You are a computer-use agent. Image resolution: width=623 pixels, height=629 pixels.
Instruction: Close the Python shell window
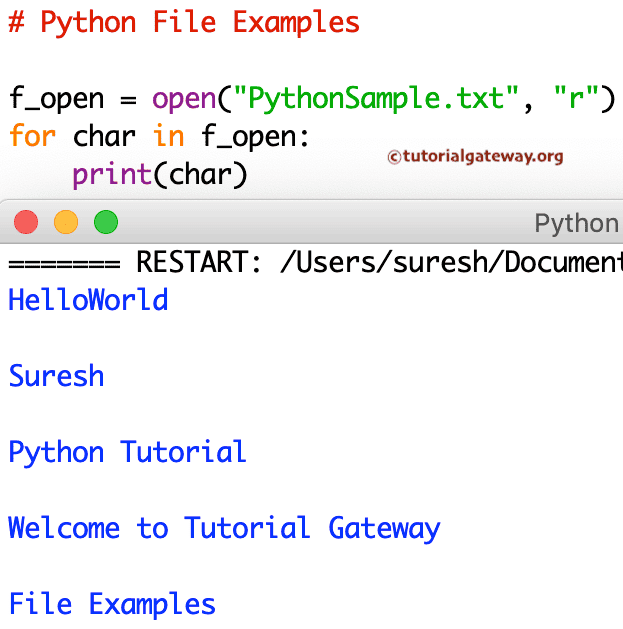tap(26, 222)
